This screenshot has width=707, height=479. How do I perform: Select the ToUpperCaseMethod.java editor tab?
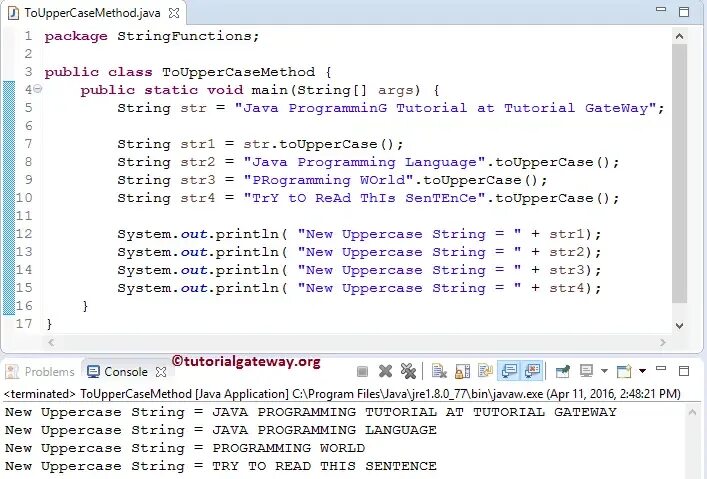pos(92,13)
